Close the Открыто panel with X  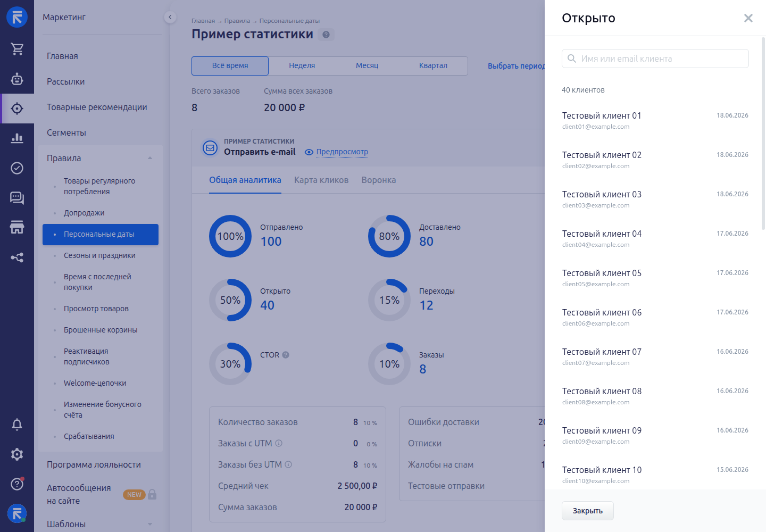pyautogui.click(x=748, y=18)
